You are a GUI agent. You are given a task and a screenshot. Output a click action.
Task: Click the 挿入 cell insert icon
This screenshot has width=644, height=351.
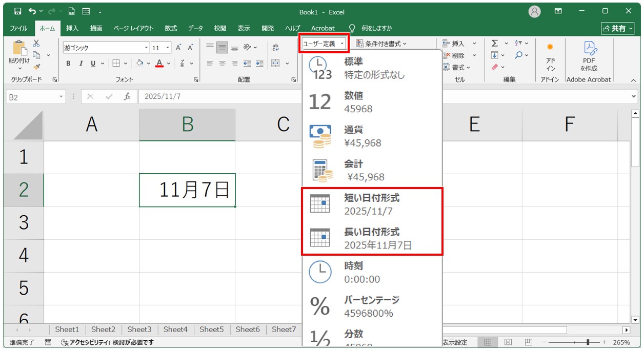pos(445,43)
